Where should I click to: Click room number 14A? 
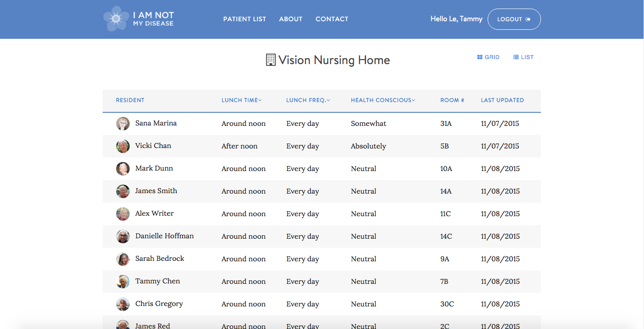[446, 191]
